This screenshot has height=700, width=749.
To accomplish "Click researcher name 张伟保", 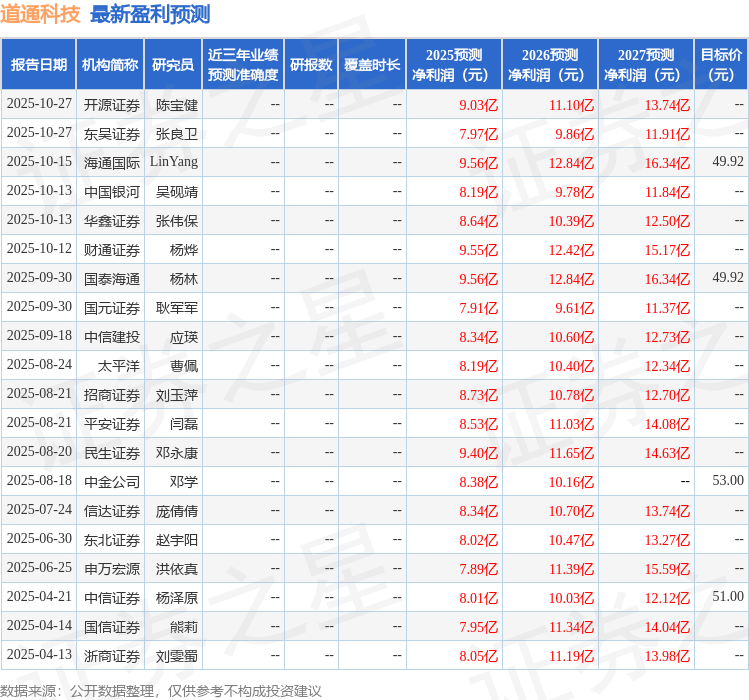I will (176, 221).
